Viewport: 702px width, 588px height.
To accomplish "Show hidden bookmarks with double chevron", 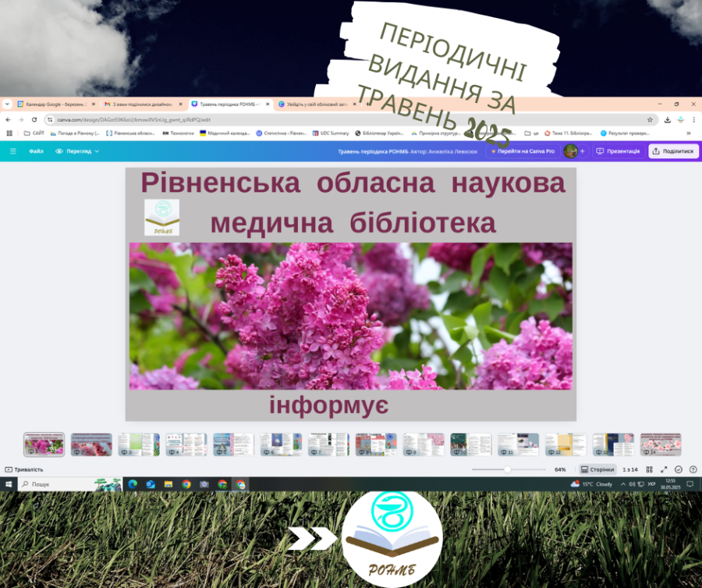I will click(689, 133).
